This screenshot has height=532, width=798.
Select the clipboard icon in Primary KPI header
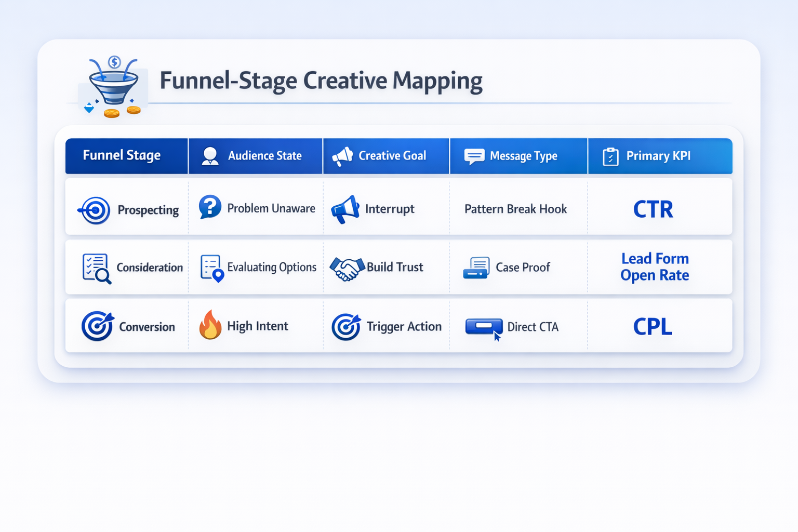611,156
